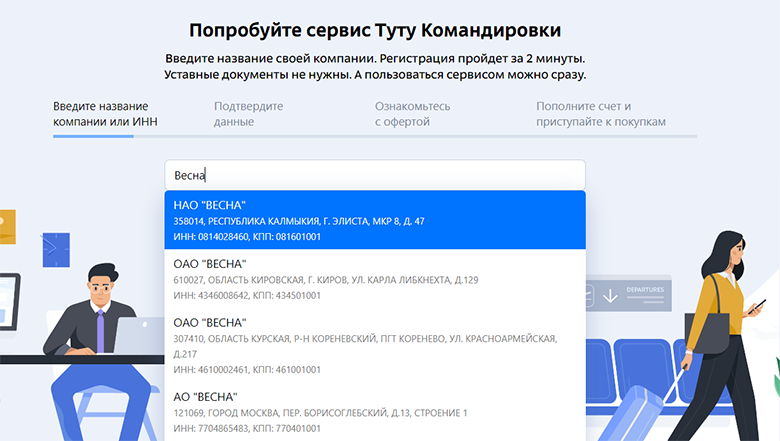This screenshot has width=780, height=441.
Task: Click ИНН: 0814028460, КПП: 081601001 text
Action: tap(247, 237)
